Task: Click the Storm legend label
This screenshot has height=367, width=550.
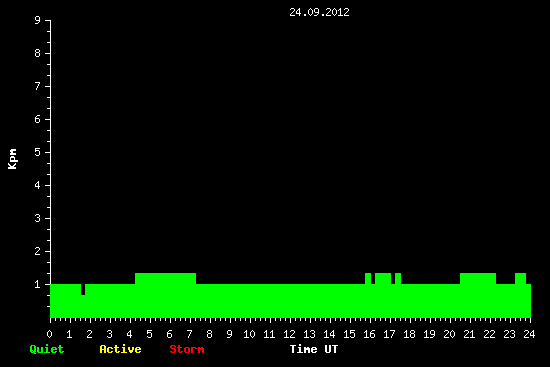Action: click(187, 349)
